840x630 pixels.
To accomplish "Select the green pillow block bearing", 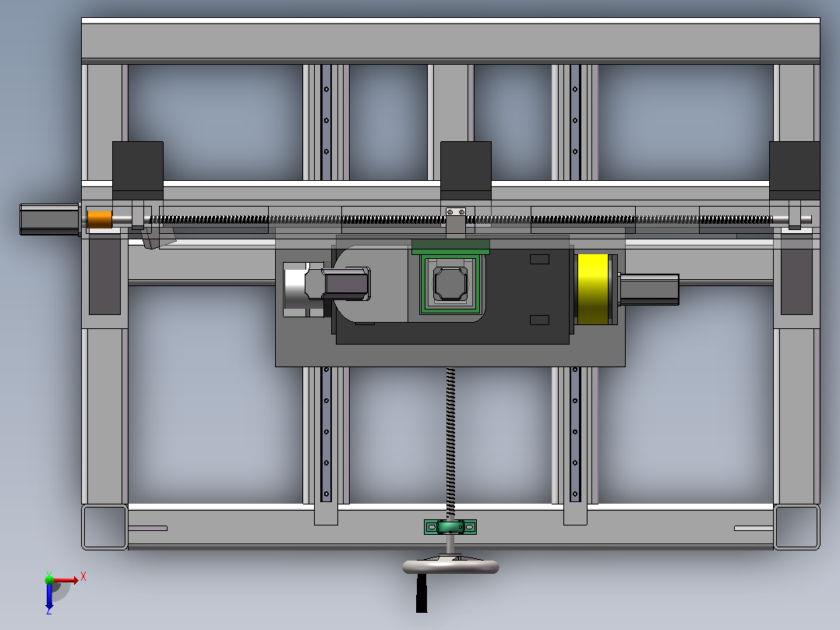I will tap(450, 527).
